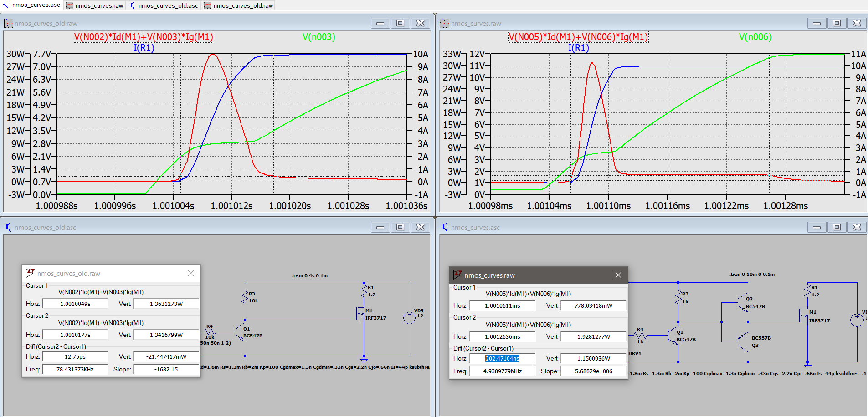Select the green V(n006) trace label
The width and height of the screenshot is (868, 417).
755,37
